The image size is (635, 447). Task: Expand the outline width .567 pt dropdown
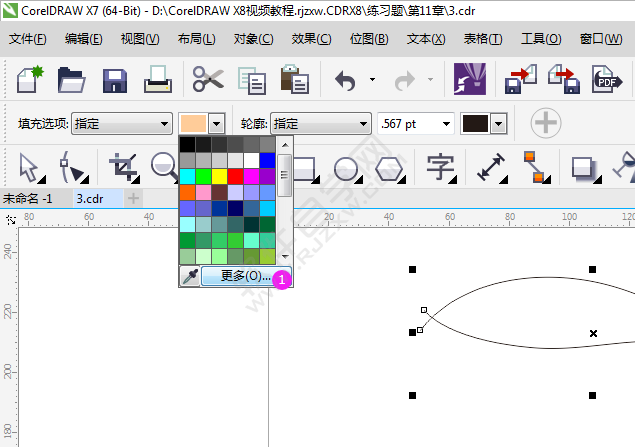446,124
